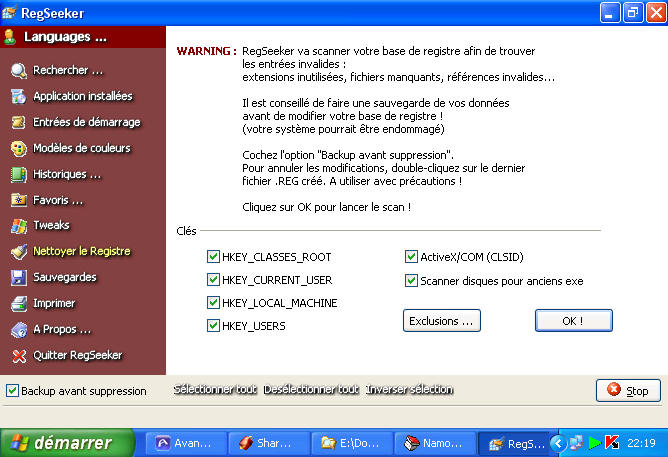The height and width of the screenshot is (457, 668).
Task: Open the Languages menu label
Action: coord(65,37)
